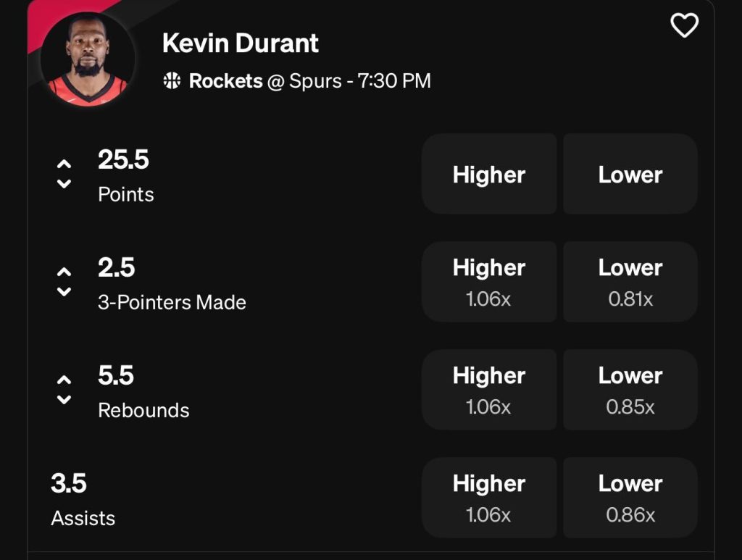Select Higher on 5.5 Rebounds
The height and width of the screenshot is (560, 742).
(489, 389)
